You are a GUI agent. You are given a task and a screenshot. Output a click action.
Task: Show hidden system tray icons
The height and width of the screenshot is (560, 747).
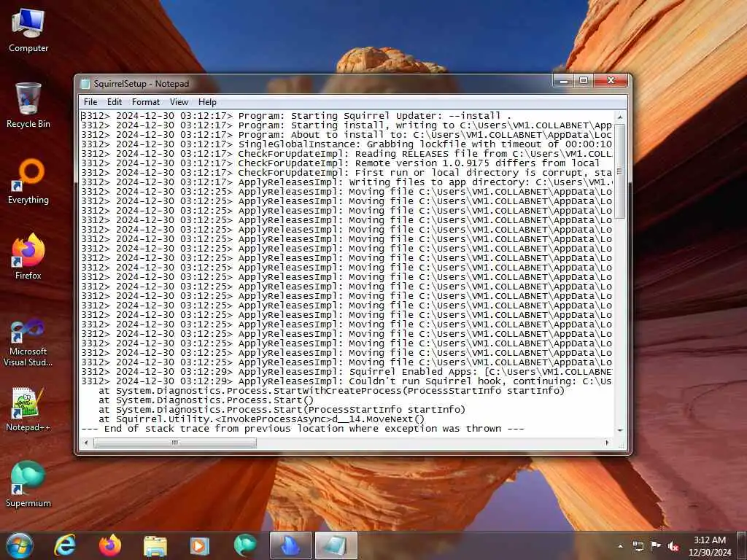pos(620,546)
